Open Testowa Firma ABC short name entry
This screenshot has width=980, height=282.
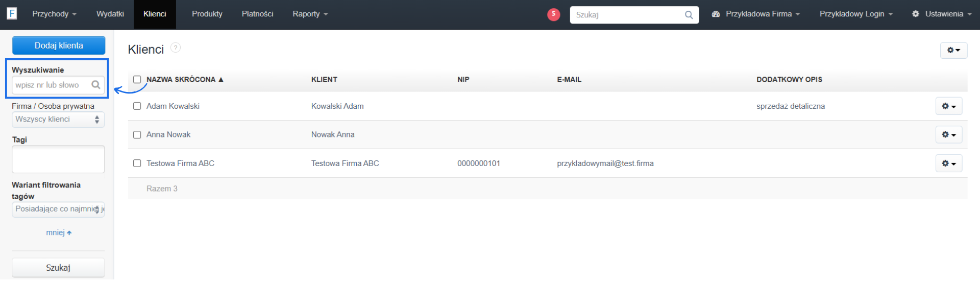(180, 164)
